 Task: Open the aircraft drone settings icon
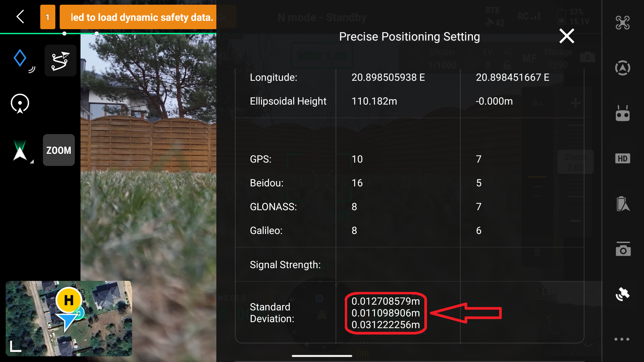click(x=623, y=22)
